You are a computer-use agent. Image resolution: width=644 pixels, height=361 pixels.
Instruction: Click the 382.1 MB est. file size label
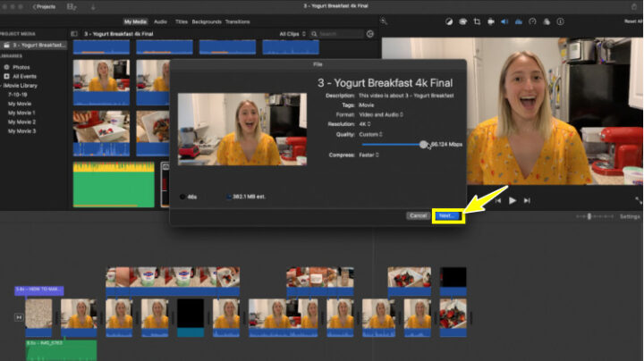click(x=249, y=197)
